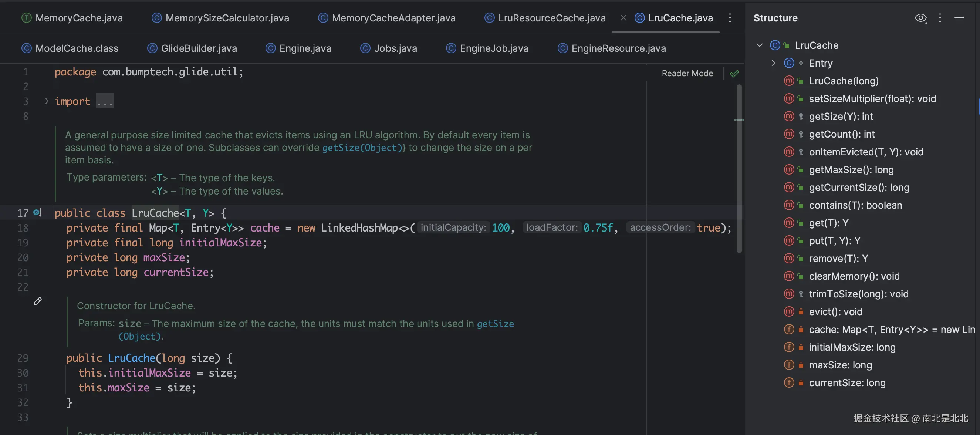The image size is (980, 435).
Task: Follow the getSize(Object) link in the class doc
Action: click(x=362, y=148)
